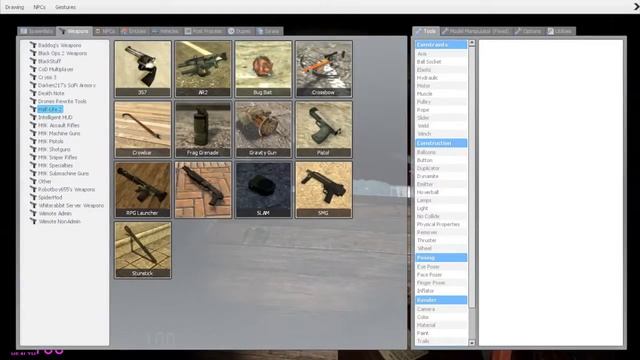640x360 pixels.
Task: Open the Utilities tab
Action: click(x=560, y=31)
